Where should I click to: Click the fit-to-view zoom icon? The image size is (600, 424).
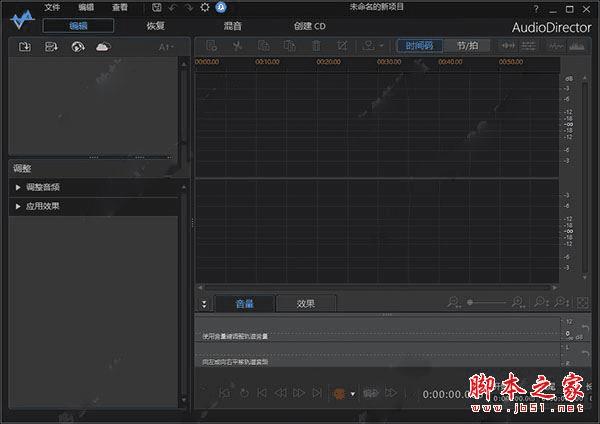coord(582,303)
